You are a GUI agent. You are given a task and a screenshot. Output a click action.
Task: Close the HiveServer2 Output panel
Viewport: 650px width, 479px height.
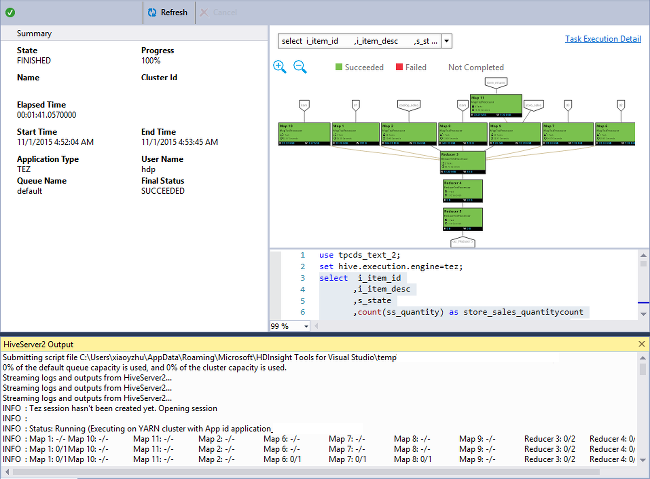[641, 344]
